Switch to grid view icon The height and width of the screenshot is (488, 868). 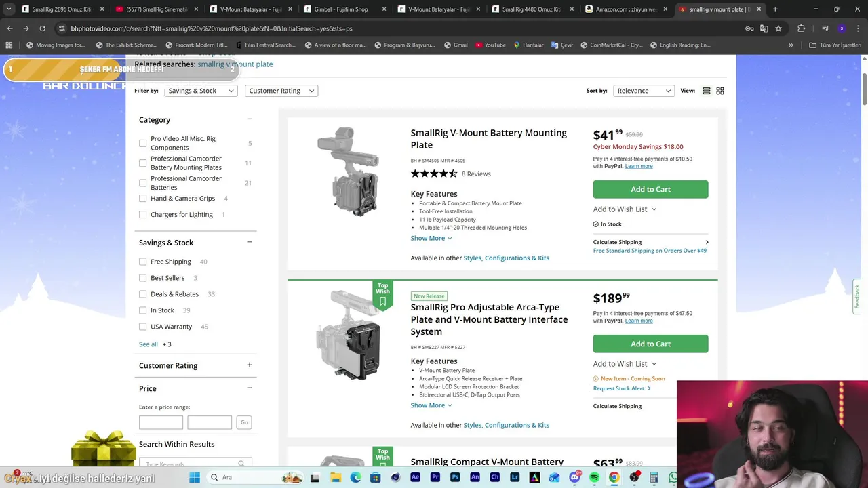coord(720,91)
